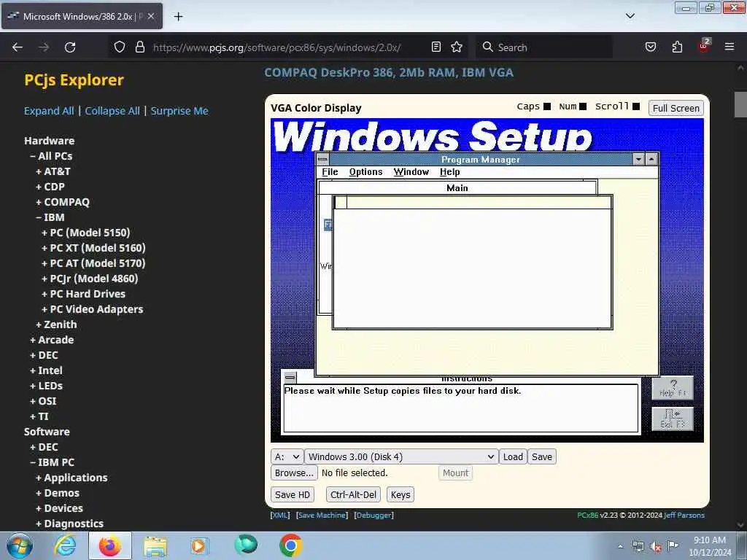Open File Explorer folder icon in taskbar
This screenshot has height=560, width=747.
pyautogui.click(x=155, y=546)
